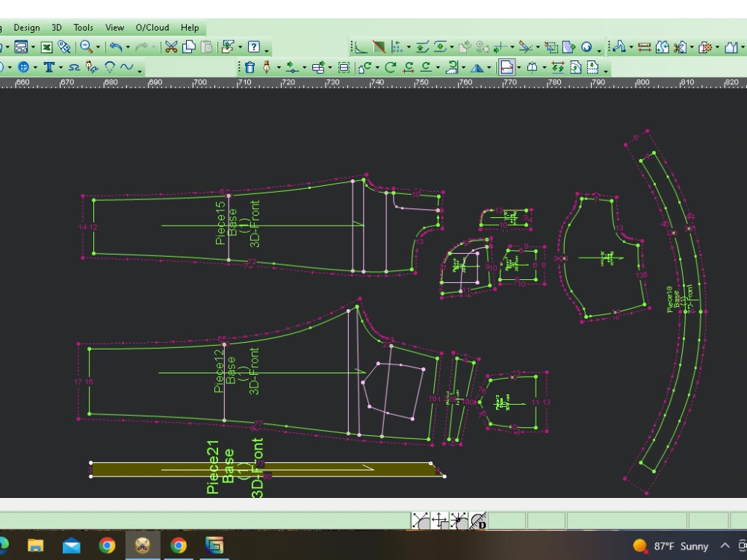Click the Copy icon in toolbar
Viewport: 747px width, 560px height.
point(189,47)
